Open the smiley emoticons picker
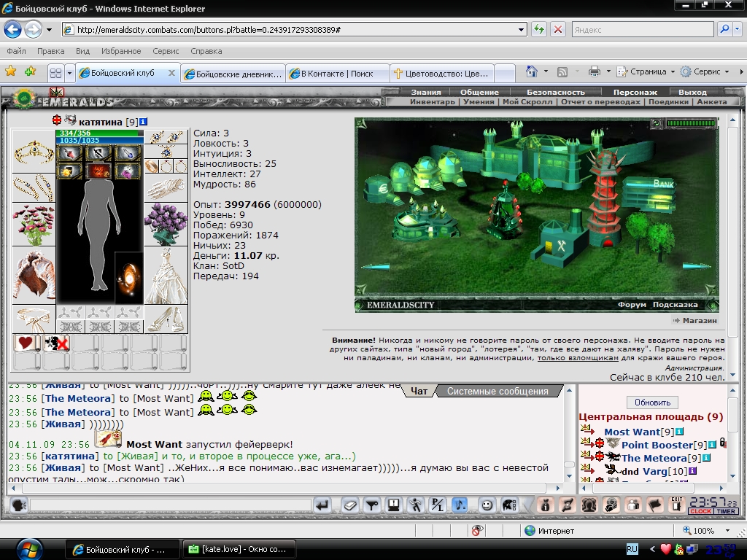 487,505
